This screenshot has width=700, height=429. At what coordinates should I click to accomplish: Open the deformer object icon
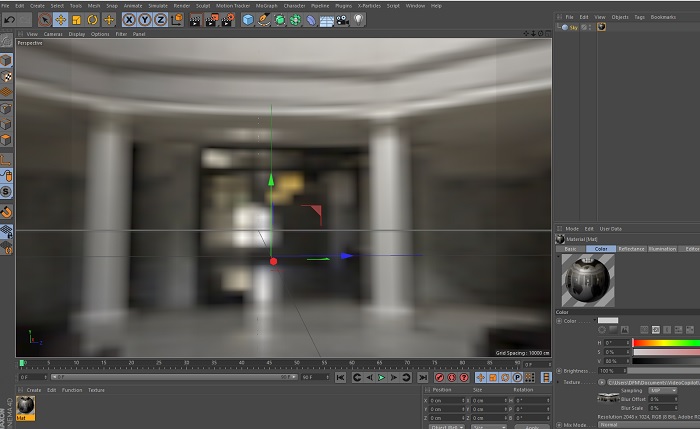[311, 20]
